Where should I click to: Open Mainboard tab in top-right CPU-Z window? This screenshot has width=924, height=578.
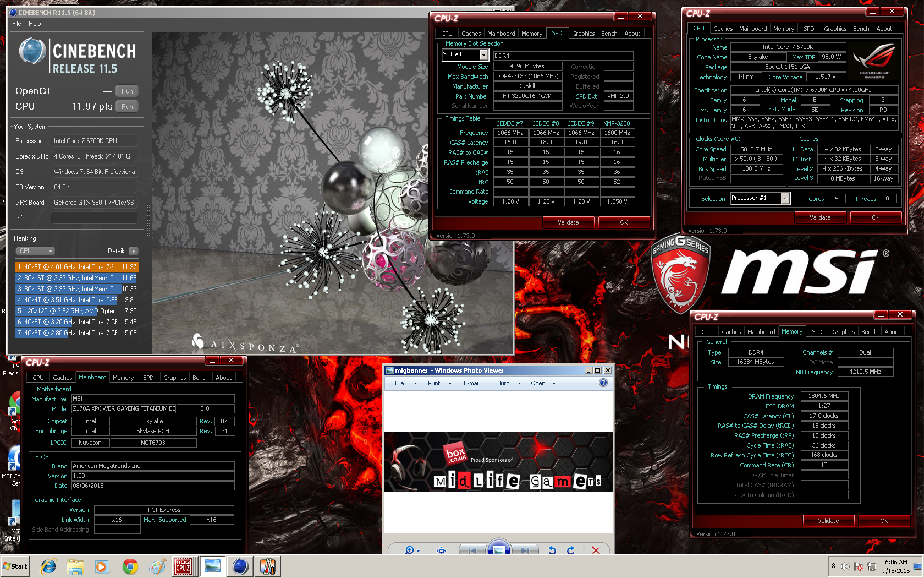click(x=753, y=29)
